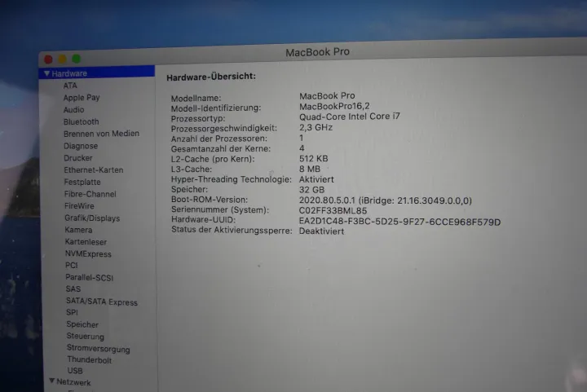Click the serial number C02FF33BML85
The width and height of the screenshot is (587, 392).
[333, 211]
